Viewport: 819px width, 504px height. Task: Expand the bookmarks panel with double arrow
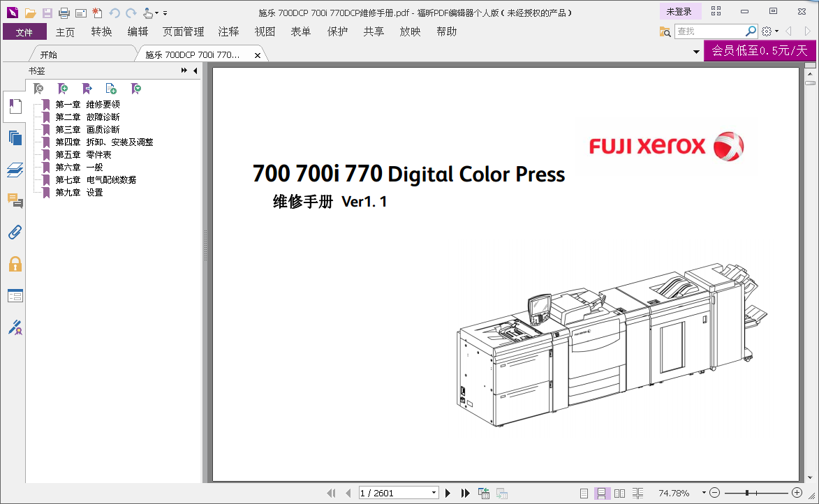tap(184, 71)
